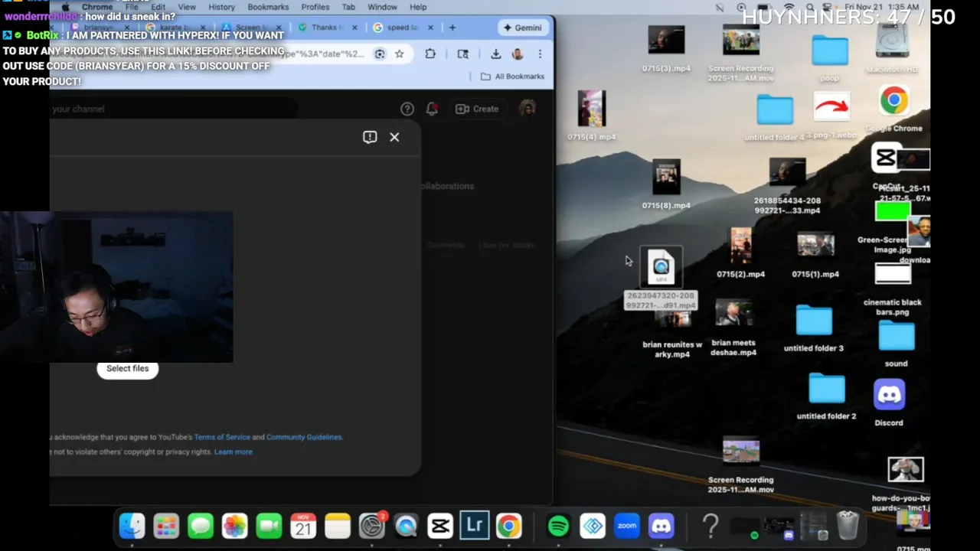Image resolution: width=980 pixels, height=551 pixels.
Task: Open the View menu
Action: coord(187,7)
